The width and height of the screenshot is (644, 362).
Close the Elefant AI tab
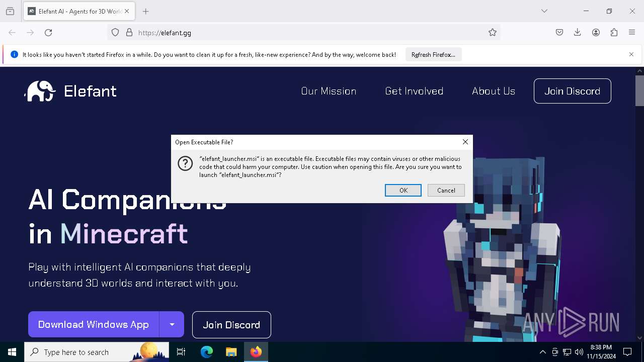[x=127, y=11]
